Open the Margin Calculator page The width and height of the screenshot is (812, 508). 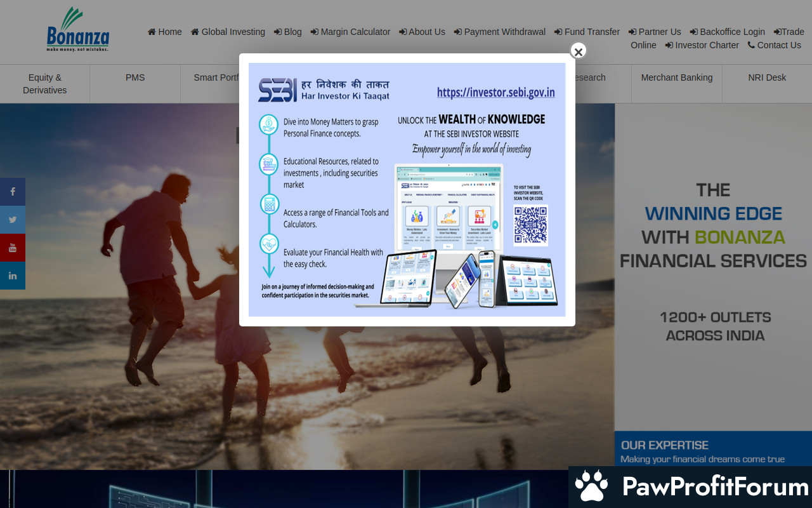[350, 32]
